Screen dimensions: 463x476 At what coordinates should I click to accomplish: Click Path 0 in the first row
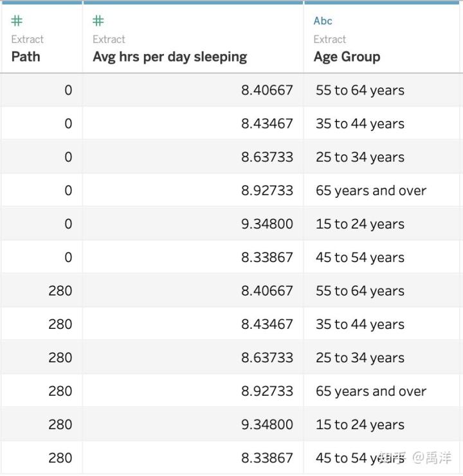[x=68, y=91]
